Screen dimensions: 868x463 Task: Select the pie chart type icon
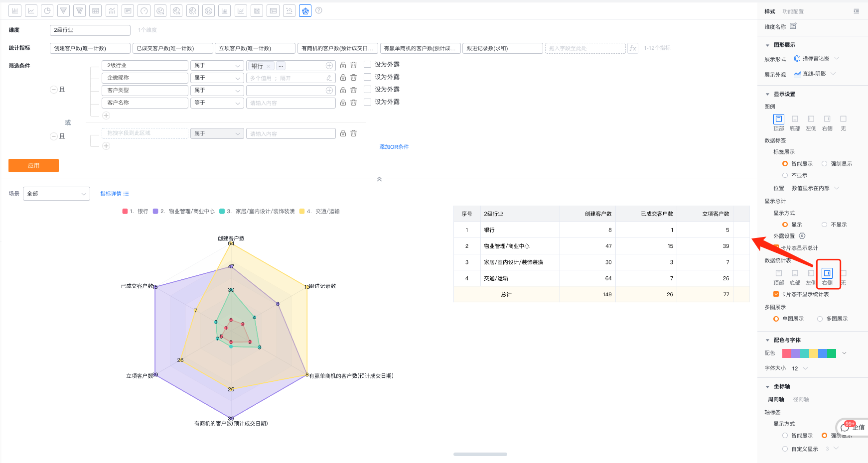click(47, 10)
